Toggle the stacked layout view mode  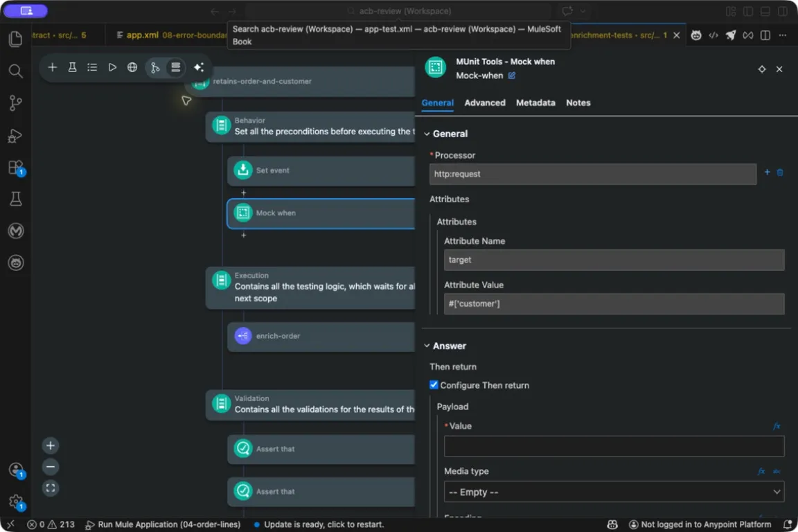pos(175,67)
